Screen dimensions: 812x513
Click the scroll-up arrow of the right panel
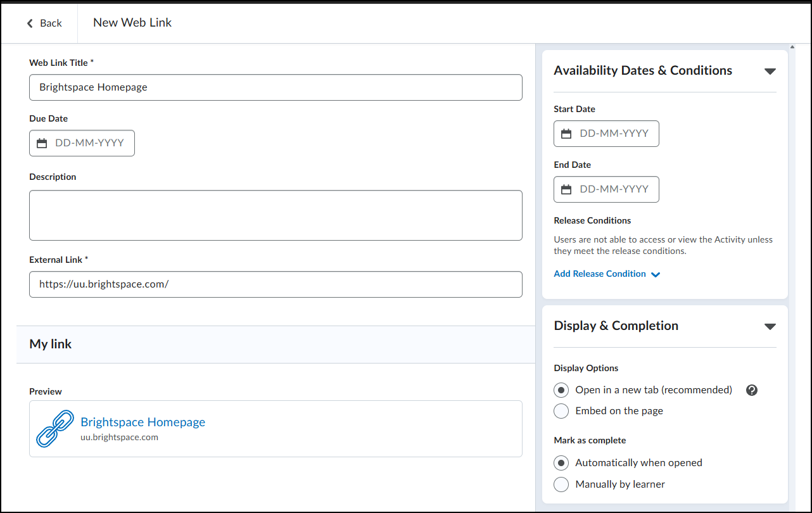[x=793, y=47]
